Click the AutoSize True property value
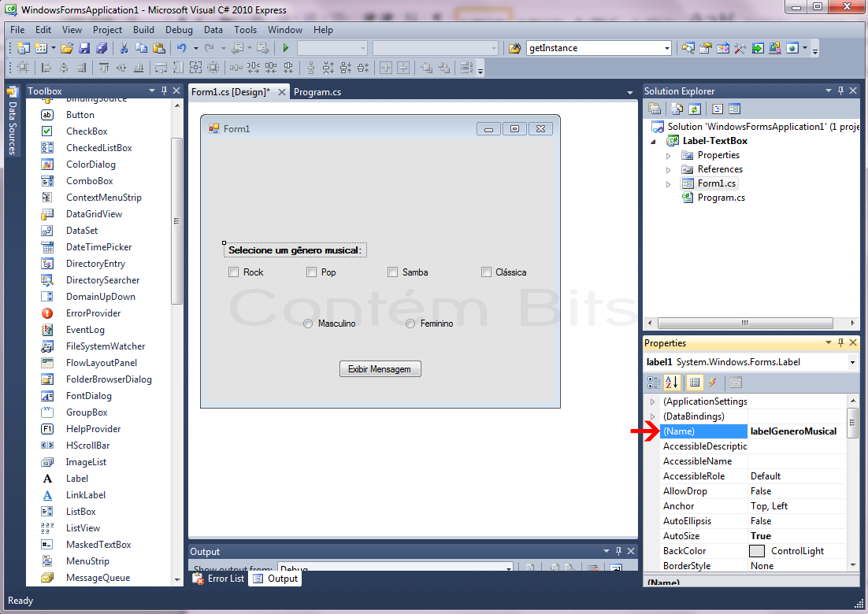 (x=796, y=536)
